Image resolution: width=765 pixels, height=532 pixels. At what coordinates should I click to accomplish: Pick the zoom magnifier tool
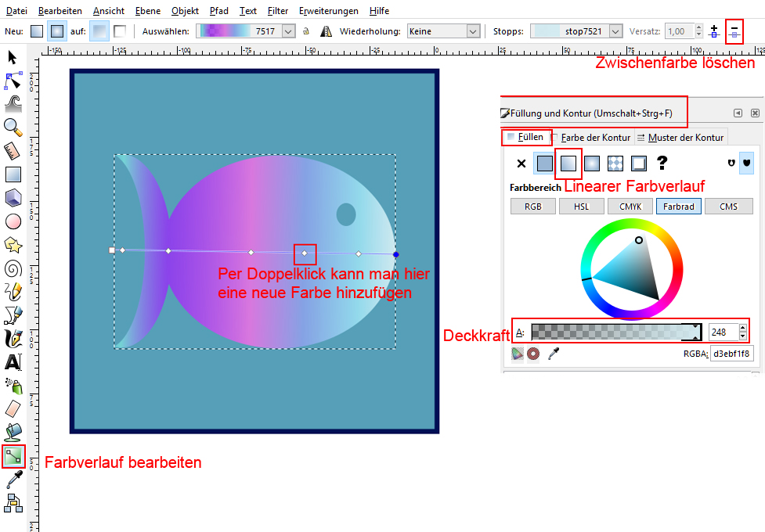coord(13,127)
